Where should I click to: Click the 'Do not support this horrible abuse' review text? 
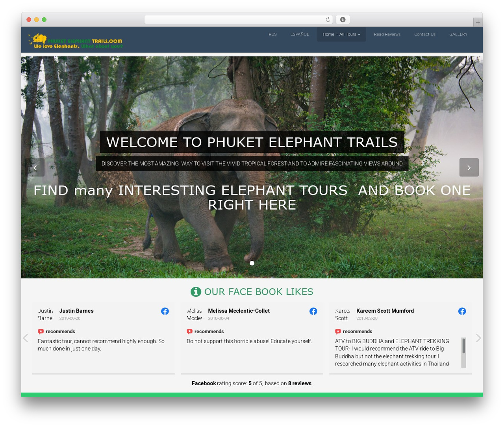tap(249, 341)
